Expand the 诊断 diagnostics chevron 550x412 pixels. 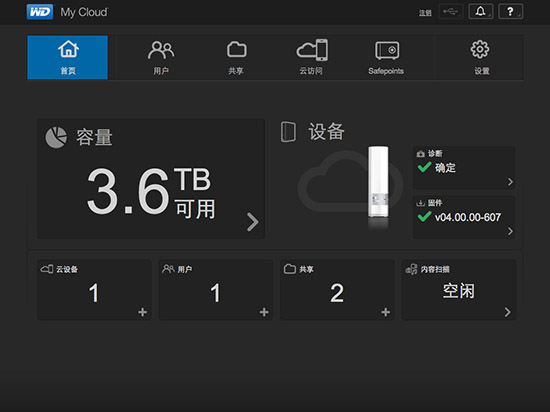pos(510,182)
